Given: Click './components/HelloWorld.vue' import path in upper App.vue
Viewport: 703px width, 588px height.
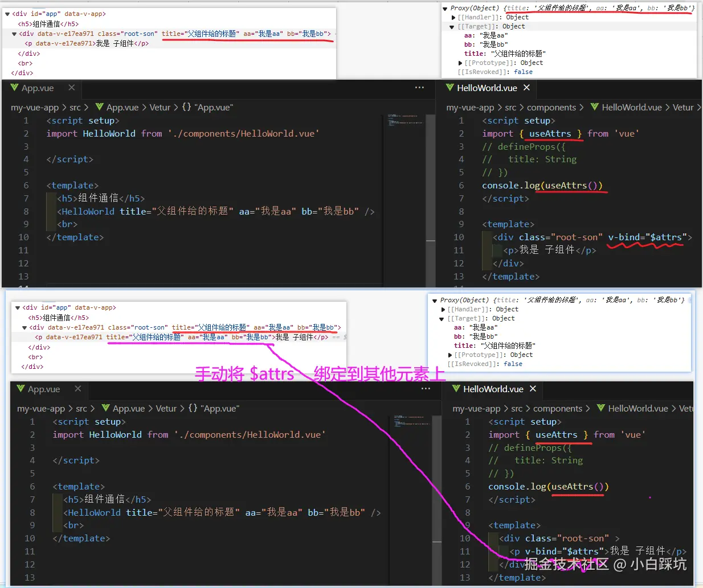Looking at the screenshot, I should coord(244,134).
